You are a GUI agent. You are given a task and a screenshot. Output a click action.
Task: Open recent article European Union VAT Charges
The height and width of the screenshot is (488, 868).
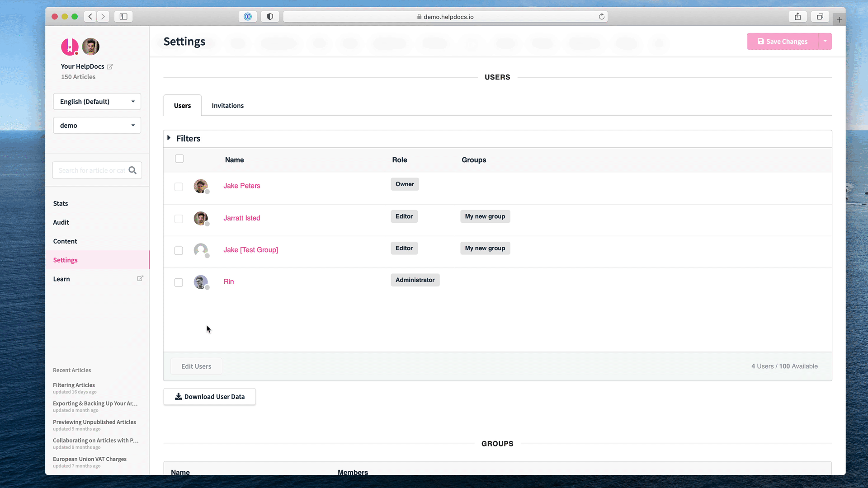90,459
